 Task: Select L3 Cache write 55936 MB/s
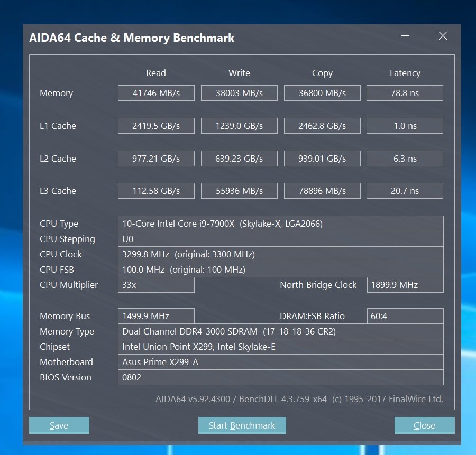click(239, 190)
